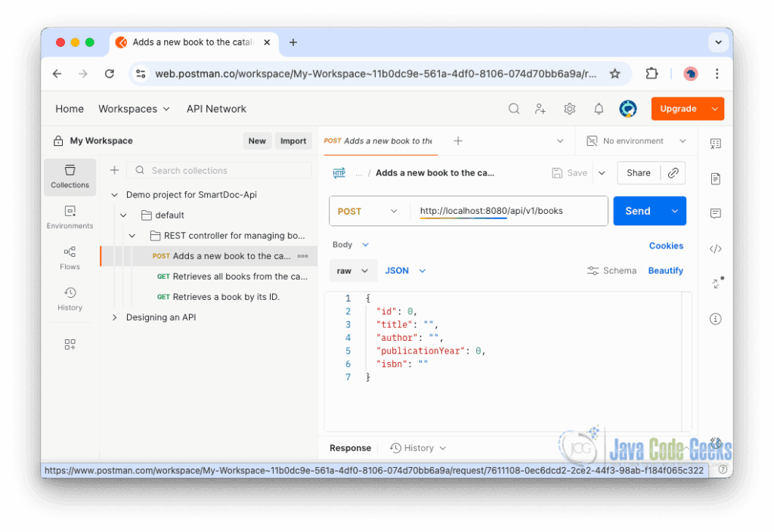Select the Adds a new book browser tab
The image size is (774, 532).
coord(193,42)
